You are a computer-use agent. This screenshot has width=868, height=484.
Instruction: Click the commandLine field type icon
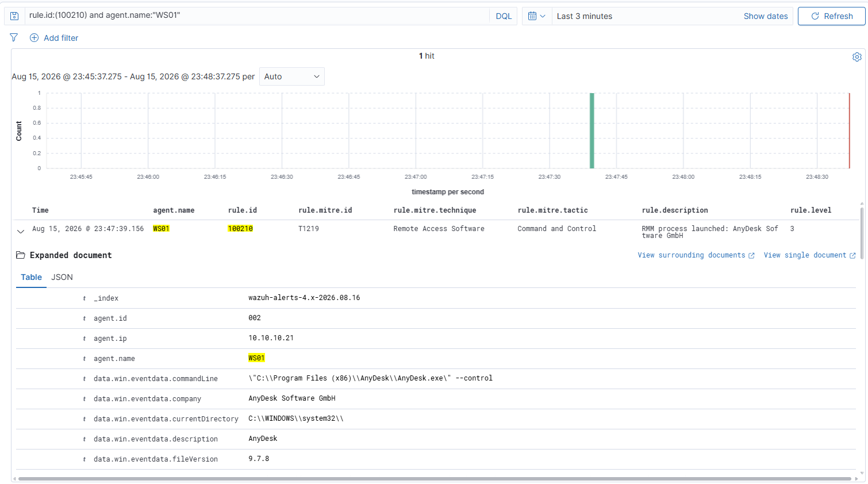click(85, 379)
